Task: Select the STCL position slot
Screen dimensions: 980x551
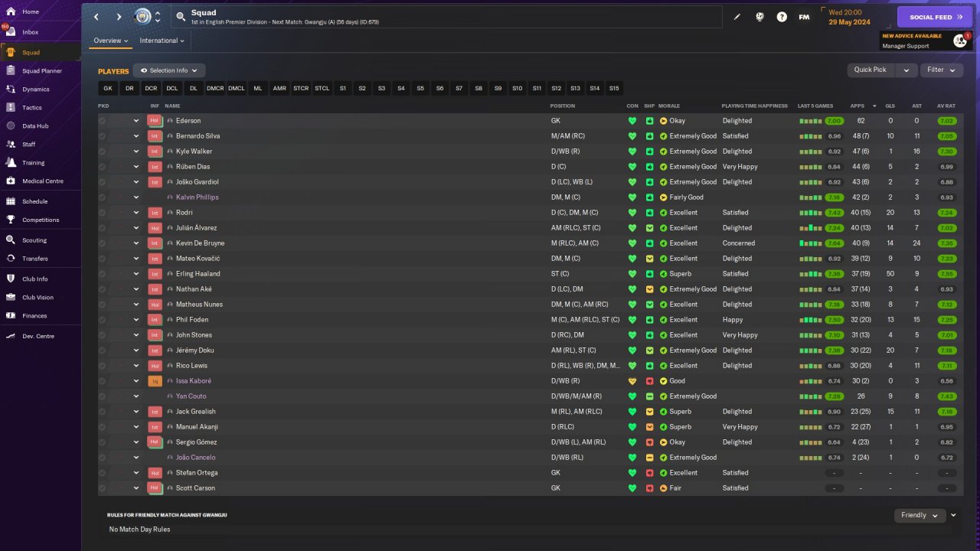Action: pyautogui.click(x=322, y=89)
